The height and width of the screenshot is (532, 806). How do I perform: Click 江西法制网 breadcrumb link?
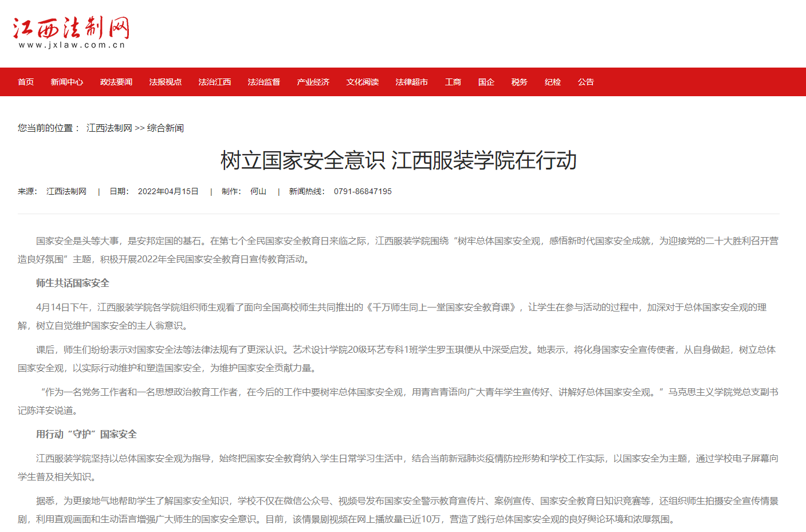click(109, 128)
